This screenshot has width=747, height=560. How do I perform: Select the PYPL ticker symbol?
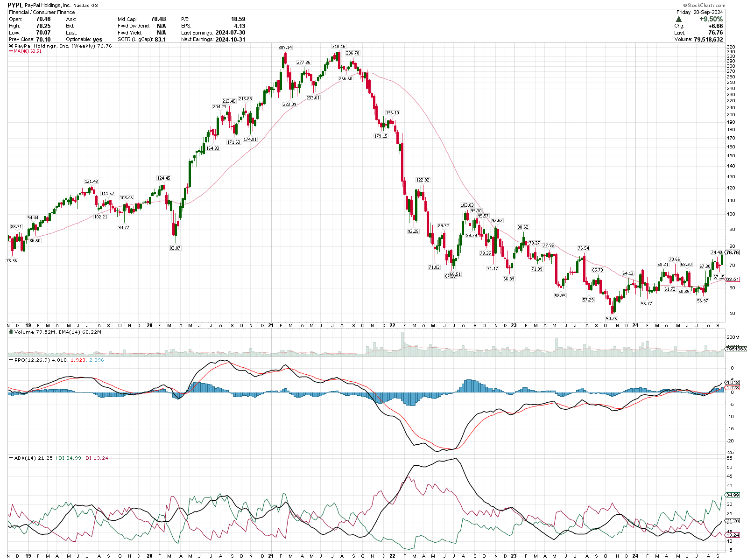point(15,5)
